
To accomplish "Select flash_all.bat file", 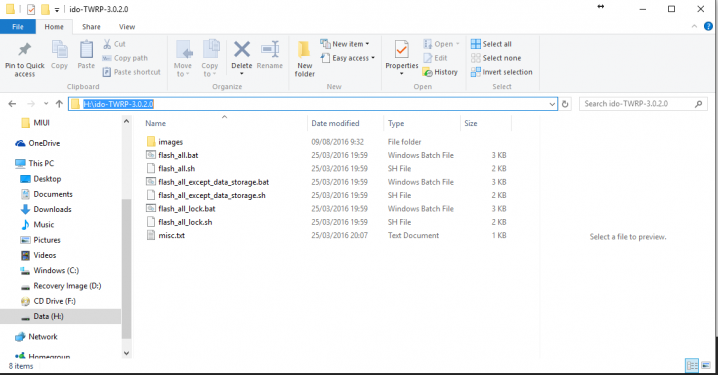I will [x=178, y=155].
